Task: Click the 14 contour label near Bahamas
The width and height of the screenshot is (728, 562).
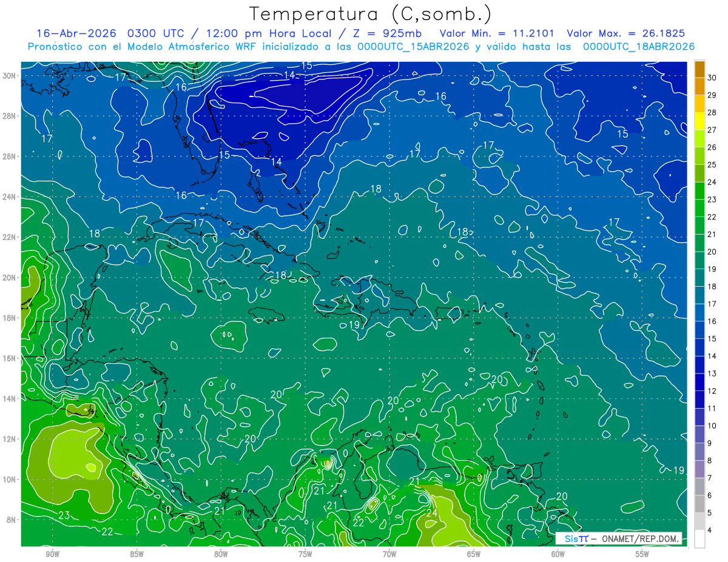Action: pos(276,161)
